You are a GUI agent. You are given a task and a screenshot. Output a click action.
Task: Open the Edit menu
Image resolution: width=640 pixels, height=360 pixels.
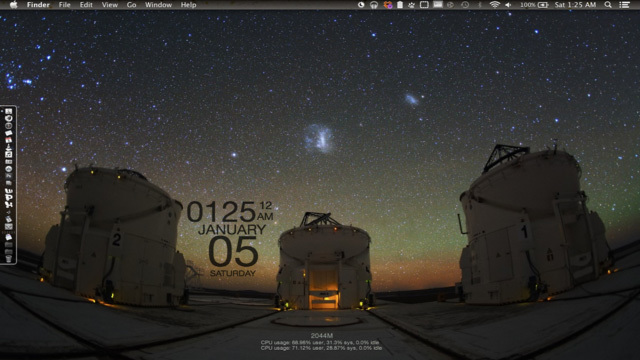[86, 5]
